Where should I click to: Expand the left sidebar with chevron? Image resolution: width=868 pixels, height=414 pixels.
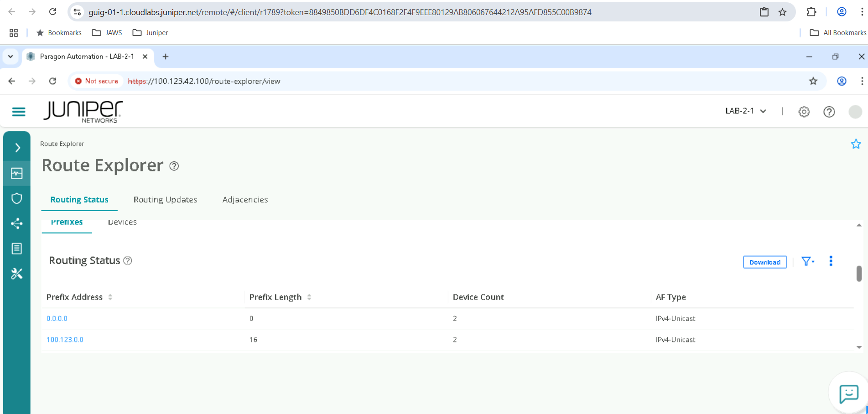(17, 148)
